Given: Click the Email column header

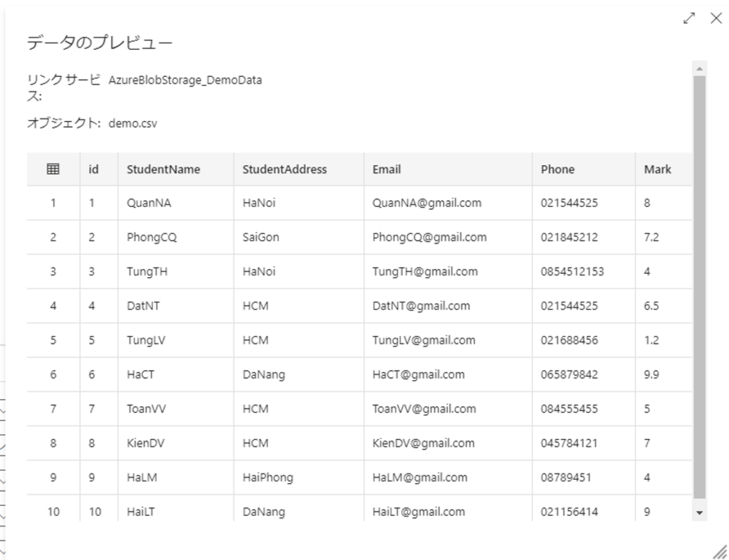Looking at the screenshot, I should click(387, 169).
